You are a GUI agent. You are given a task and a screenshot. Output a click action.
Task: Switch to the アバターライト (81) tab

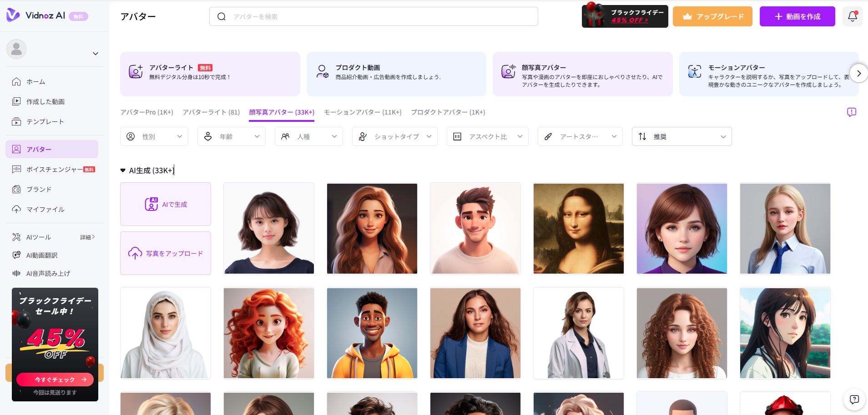(211, 112)
